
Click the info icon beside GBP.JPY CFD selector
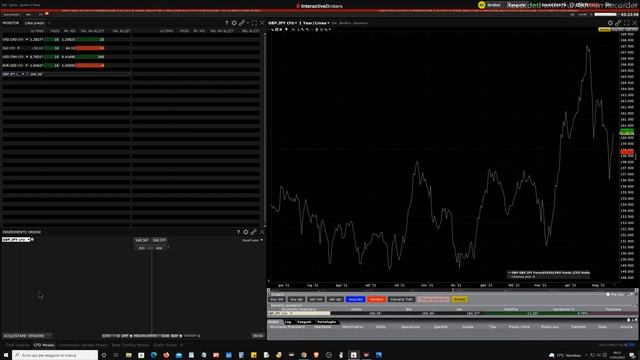(32, 240)
